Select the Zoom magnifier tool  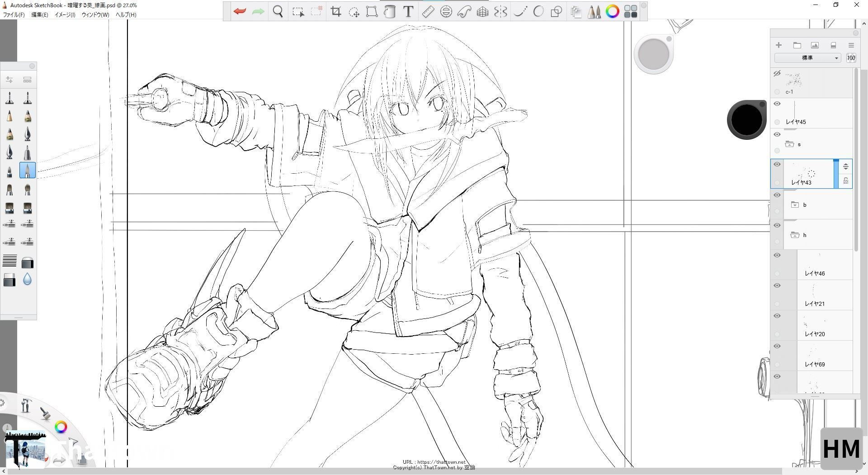pos(278,11)
